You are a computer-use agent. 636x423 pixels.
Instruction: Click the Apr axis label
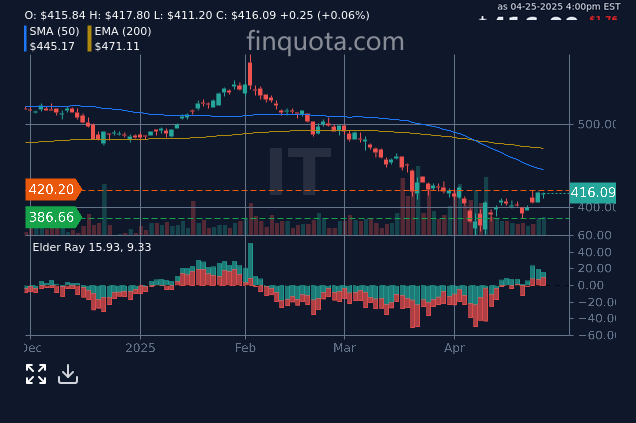(454, 348)
